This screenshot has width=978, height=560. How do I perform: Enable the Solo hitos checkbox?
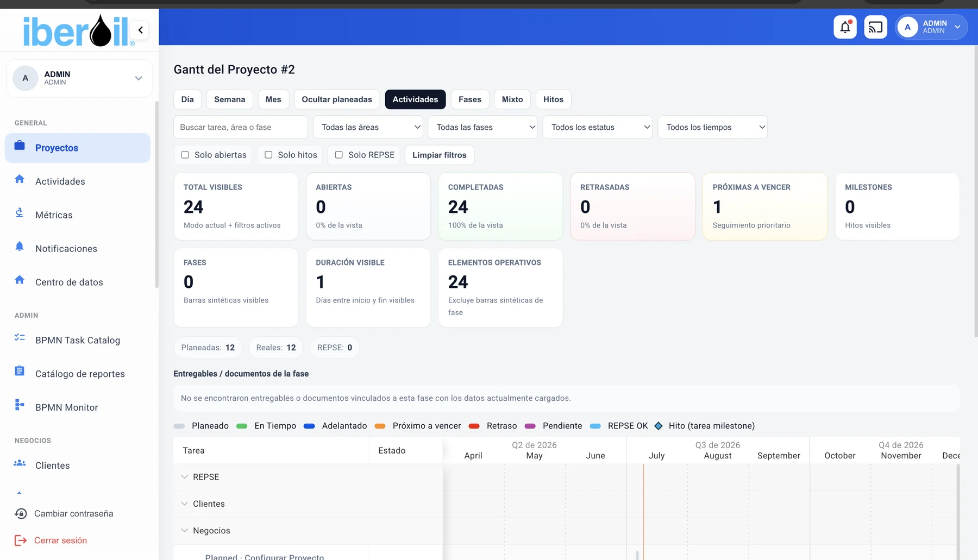click(x=268, y=155)
